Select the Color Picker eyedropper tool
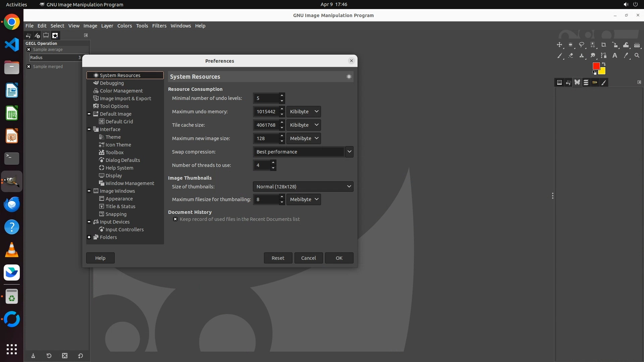 626,56
